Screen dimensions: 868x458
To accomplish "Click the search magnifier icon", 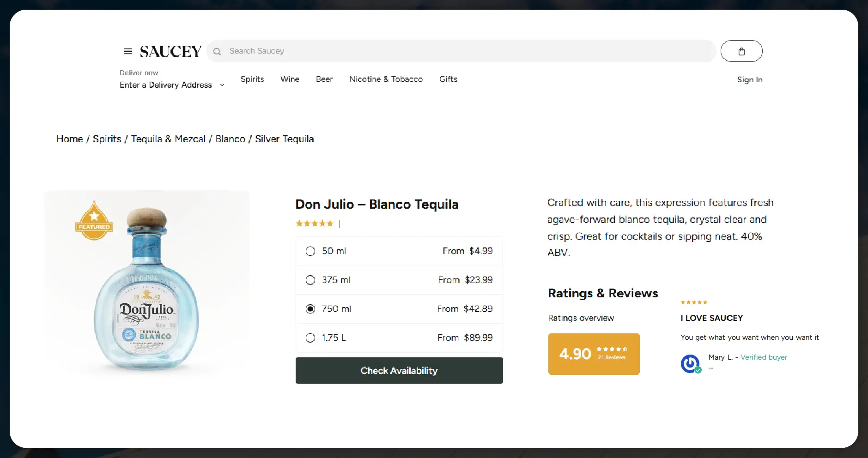I will (217, 51).
